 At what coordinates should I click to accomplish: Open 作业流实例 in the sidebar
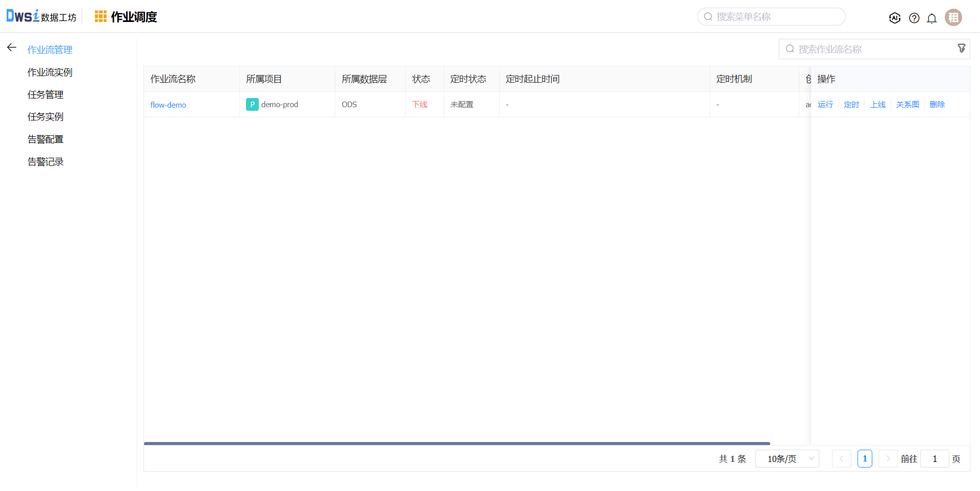pos(50,72)
